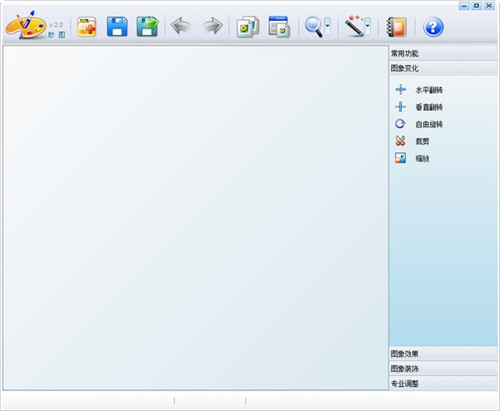
Task: Open the zoom dropdown arrow beside the magnifier
Action: [328, 26]
